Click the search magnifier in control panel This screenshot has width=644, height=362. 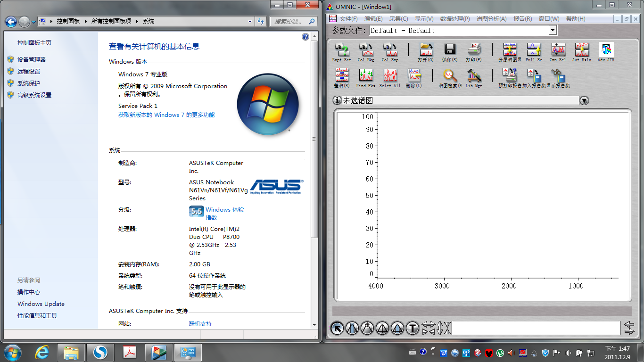click(312, 21)
